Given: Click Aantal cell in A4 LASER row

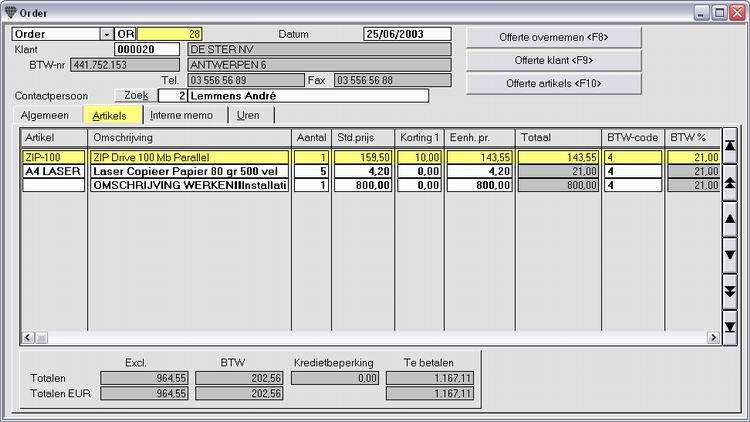Looking at the screenshot, I should 311,171.
